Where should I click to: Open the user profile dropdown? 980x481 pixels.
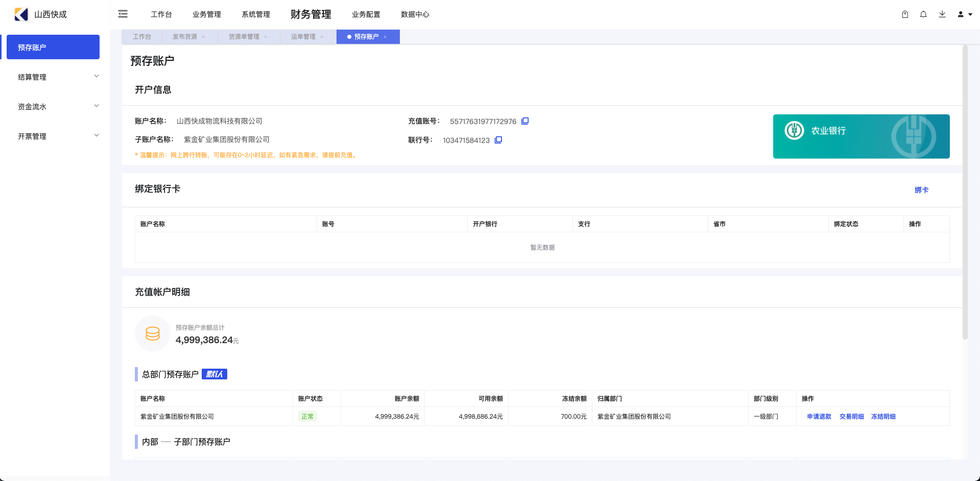[964, 14]
